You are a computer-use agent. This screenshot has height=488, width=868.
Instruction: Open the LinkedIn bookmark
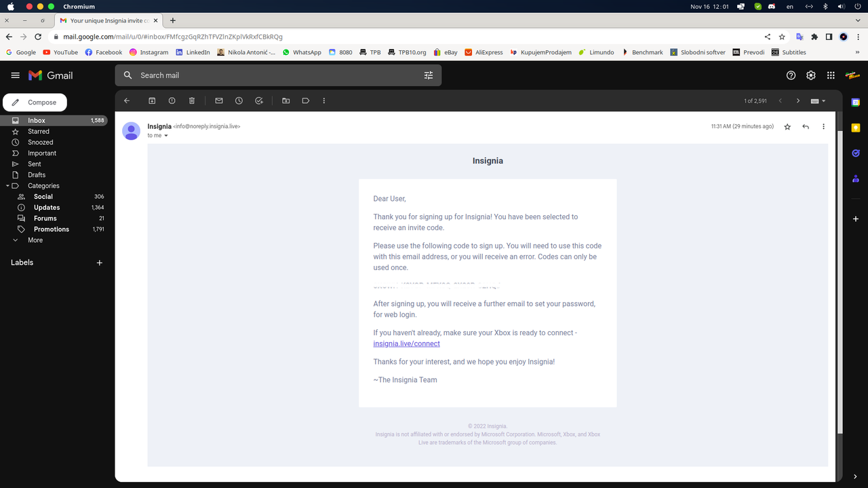pos(193,52)
